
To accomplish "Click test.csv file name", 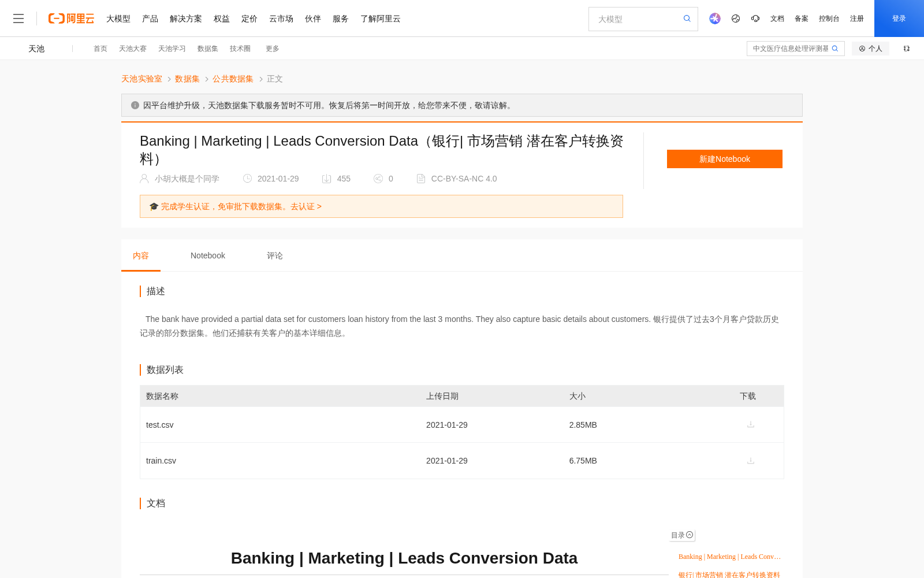I will click(160, 425).
